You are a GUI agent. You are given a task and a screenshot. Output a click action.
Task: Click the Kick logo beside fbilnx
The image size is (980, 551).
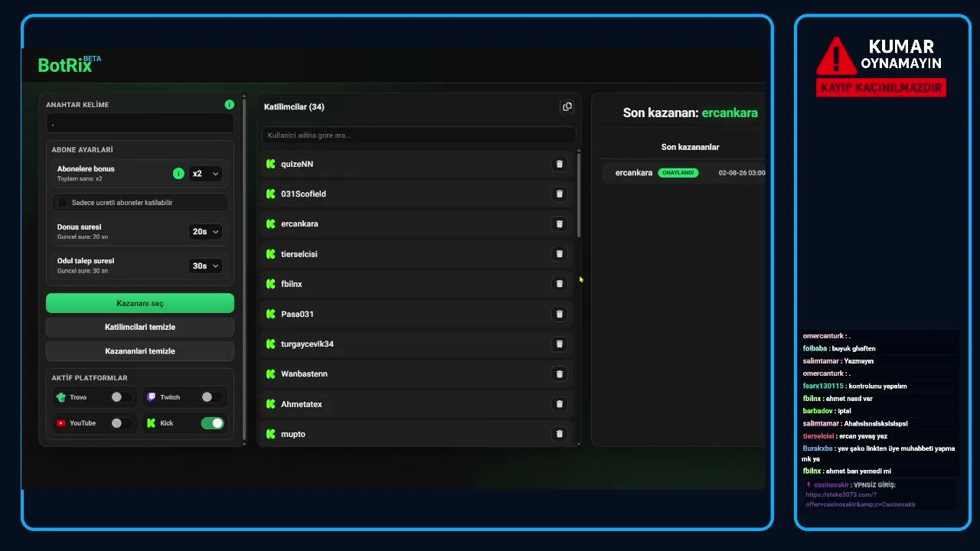point(270,284)
